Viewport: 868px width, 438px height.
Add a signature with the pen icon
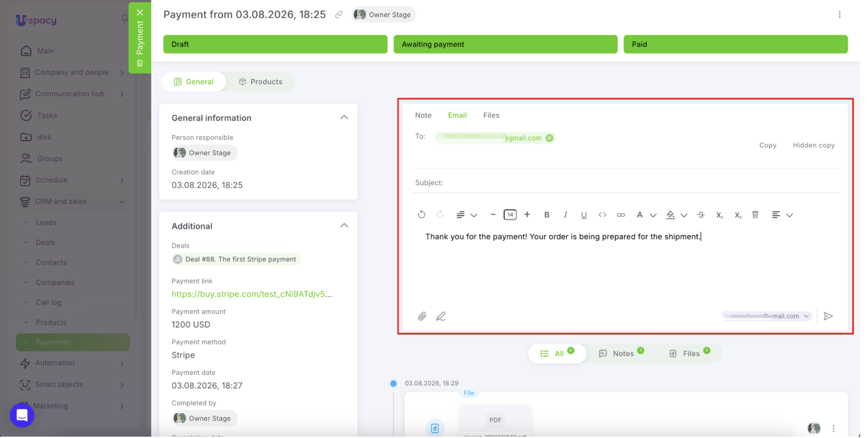coord(441,316)
